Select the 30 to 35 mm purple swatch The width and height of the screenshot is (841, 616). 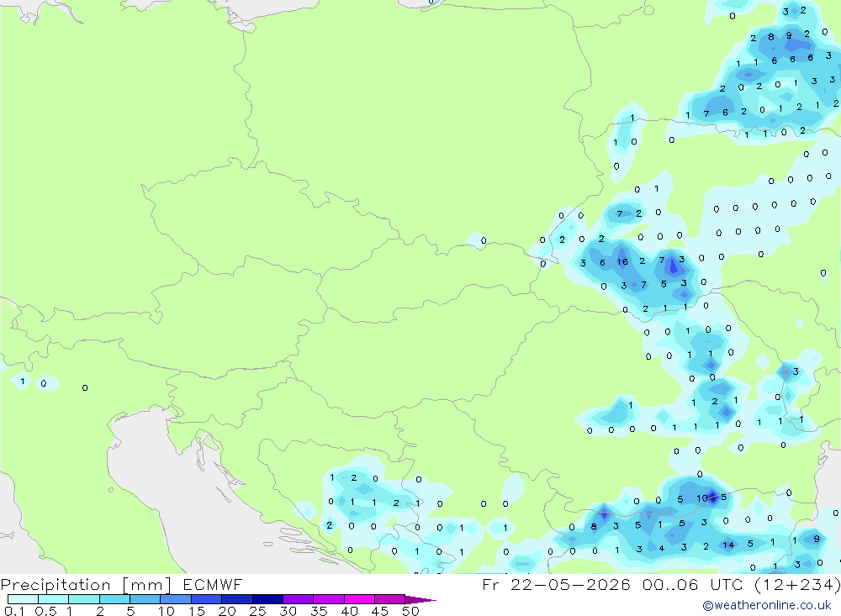299,599
